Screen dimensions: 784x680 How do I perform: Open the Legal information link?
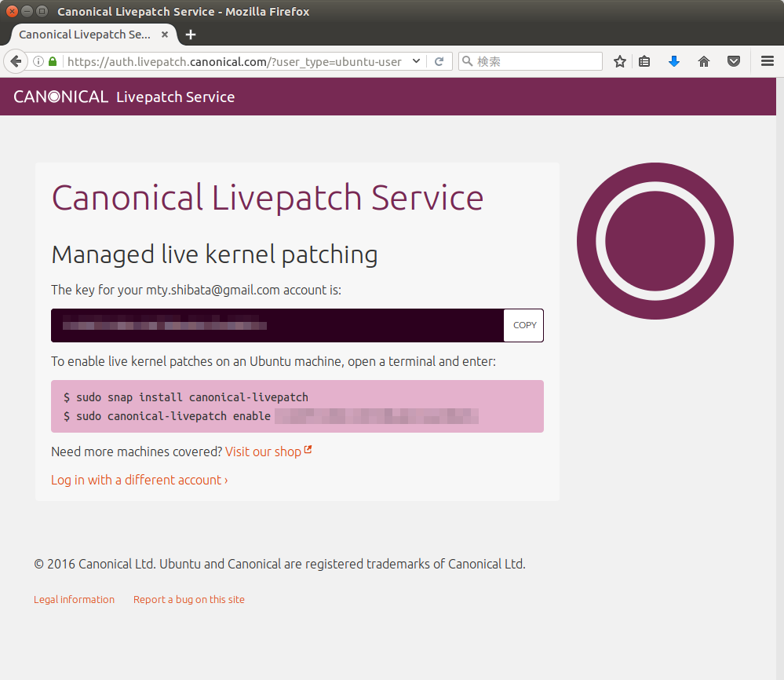tap(74, 599)
